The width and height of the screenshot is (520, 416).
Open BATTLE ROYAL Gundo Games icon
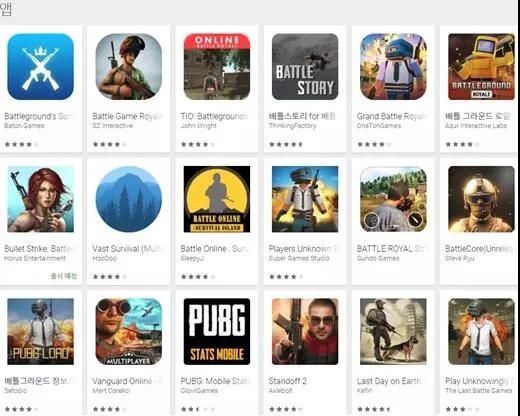[393, 199]
